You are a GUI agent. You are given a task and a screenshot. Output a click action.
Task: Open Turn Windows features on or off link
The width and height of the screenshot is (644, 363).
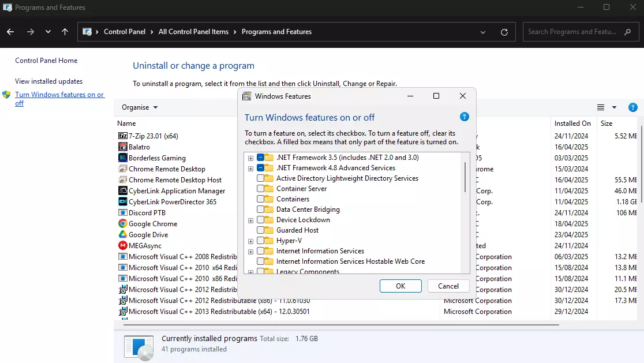tap(60, 99)
